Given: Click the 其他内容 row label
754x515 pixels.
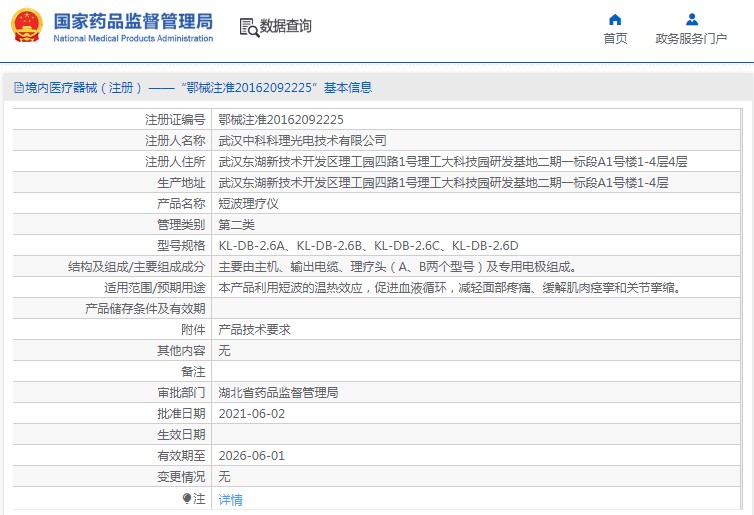Looking at the screenshot, I should [181, 351].
